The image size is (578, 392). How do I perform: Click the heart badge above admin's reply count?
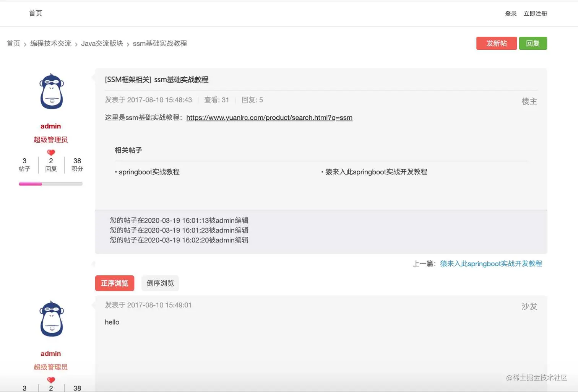(51, 152)
